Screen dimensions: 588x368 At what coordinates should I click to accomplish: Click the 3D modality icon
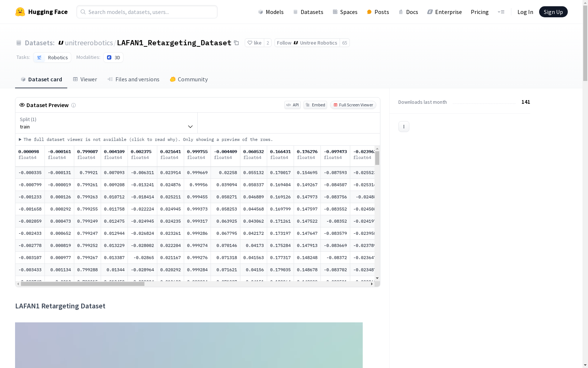tap(109, 57)
